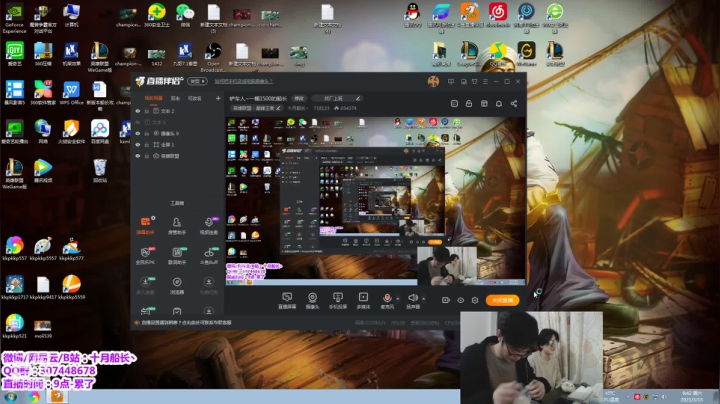Hide the 文本 2 source
Screen dimensions: 720x404
138,111
